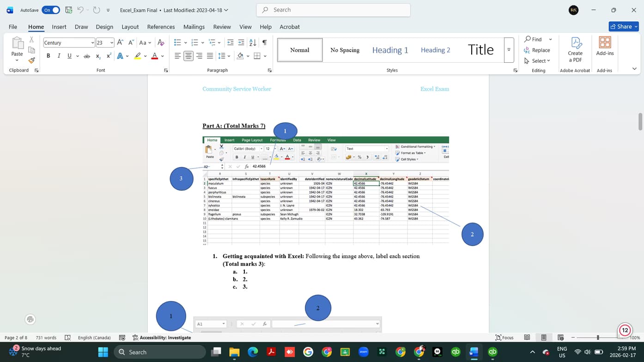Image resolution: width=644 pixels, height=362 pixels.
Task: Apply bold formatting to text
Action: point(48,55)
